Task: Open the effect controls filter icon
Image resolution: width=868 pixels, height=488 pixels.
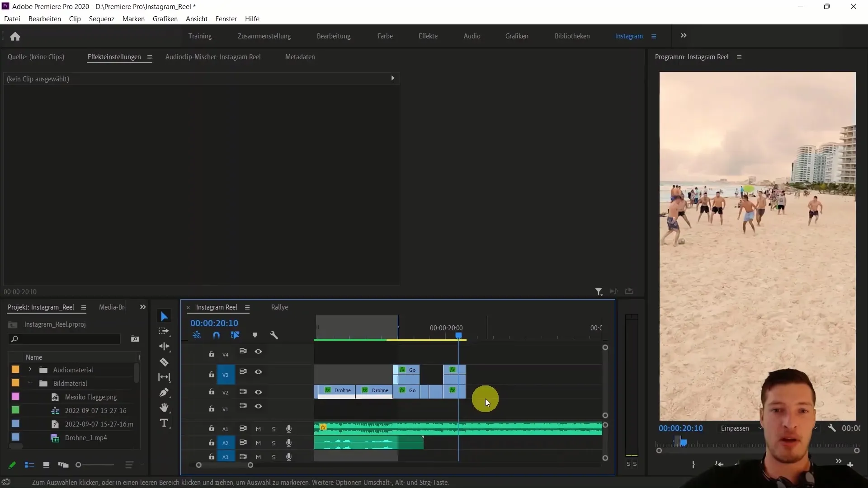Action: (x=599, y=292)
